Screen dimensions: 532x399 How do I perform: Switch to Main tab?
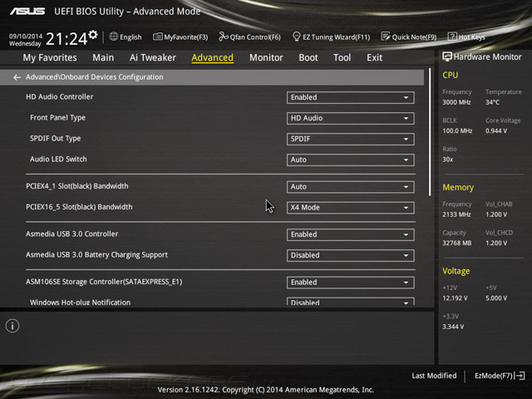pos(103,57)
